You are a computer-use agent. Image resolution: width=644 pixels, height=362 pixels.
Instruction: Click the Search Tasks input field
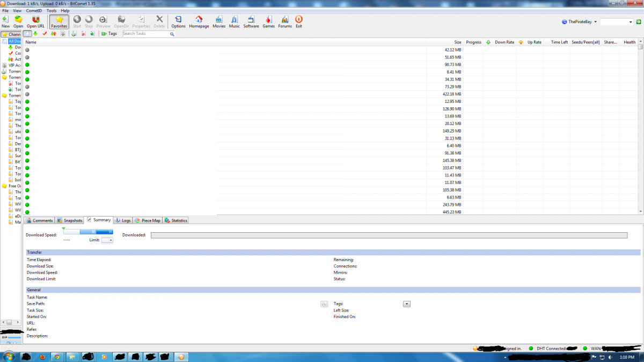(146, 34)
